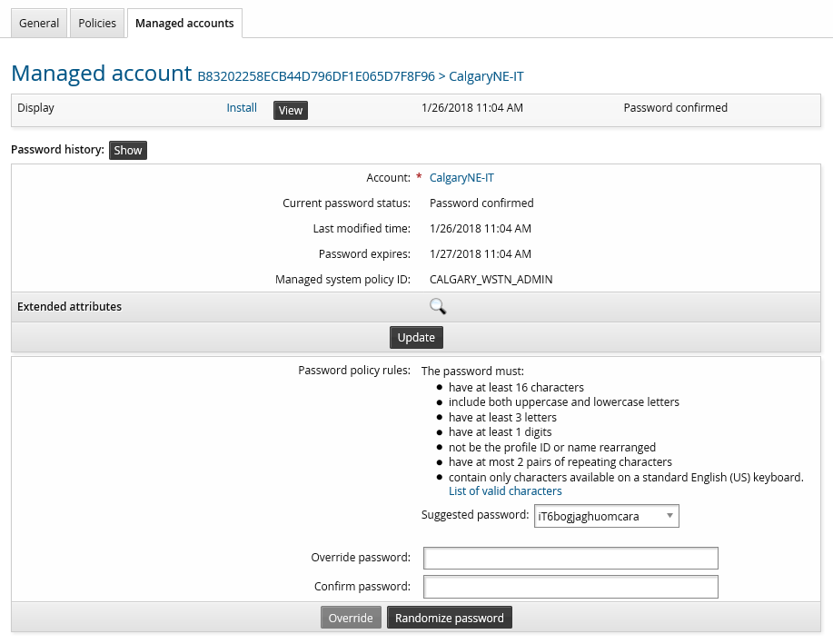Show the password history

point(128,151)
